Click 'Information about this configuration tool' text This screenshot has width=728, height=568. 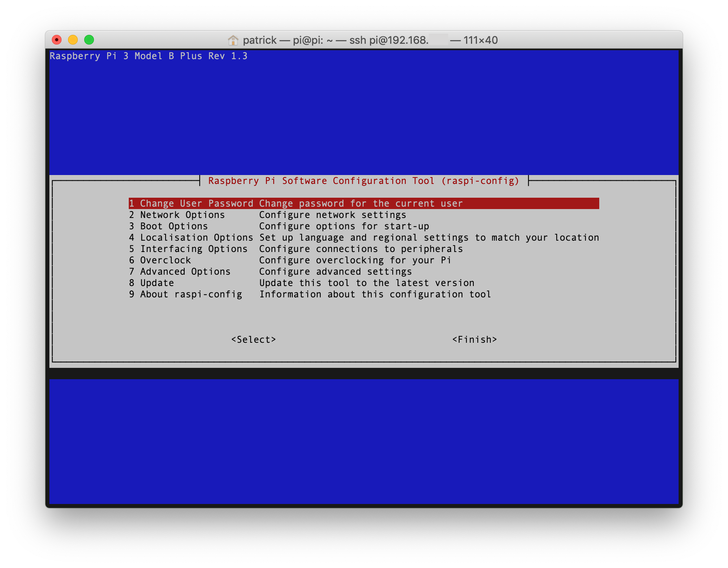pyautogui.click(x=375, y=294)
